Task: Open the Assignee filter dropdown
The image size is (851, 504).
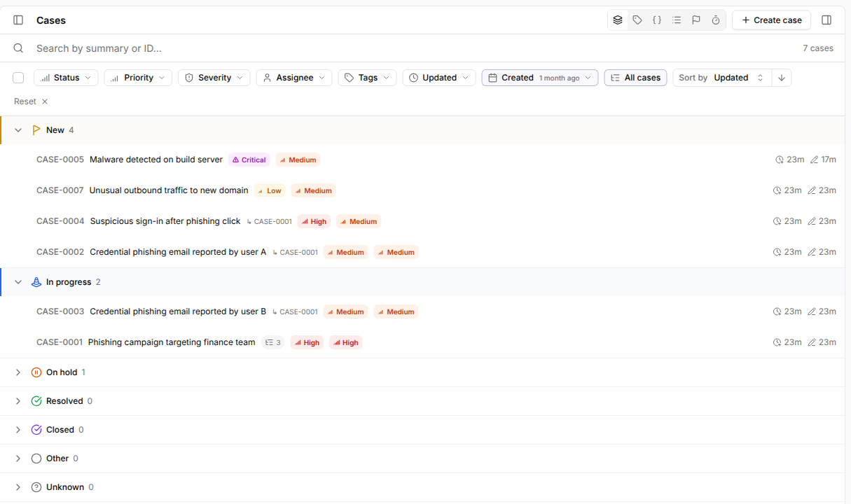Action: [x=294, y=78]
